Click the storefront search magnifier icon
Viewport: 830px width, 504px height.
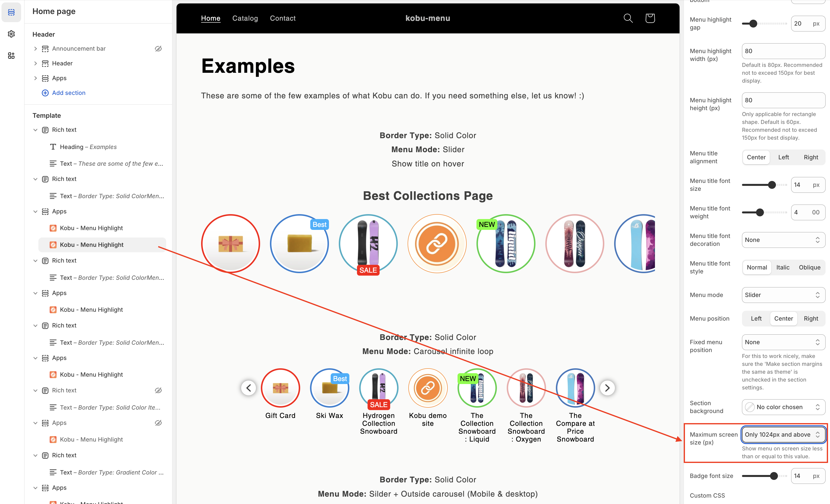click(628, 18)
